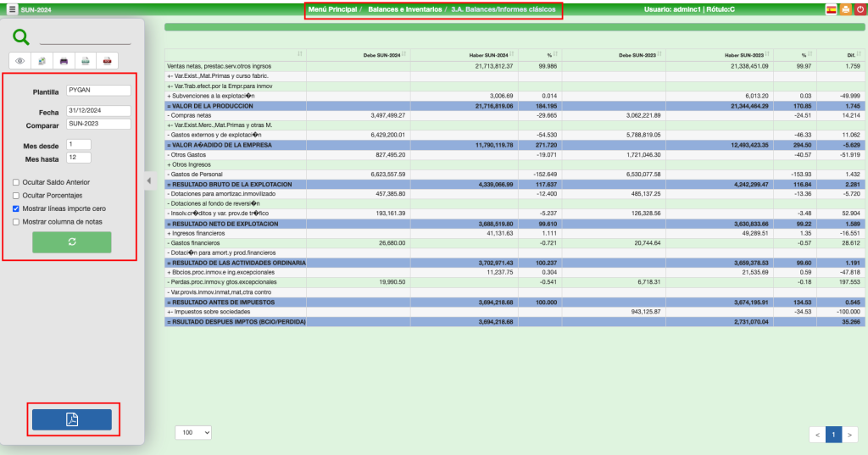Go to next page using pagination arrow
Screen dimensions: 868x455
(x=851, y=435)
